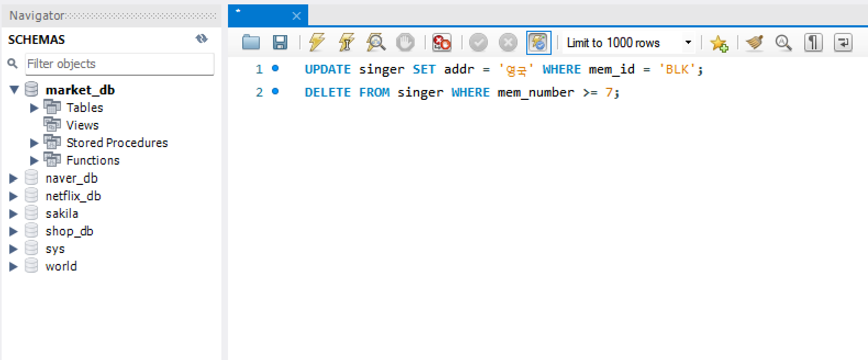Select the Functions label

(x=93, y=160)
